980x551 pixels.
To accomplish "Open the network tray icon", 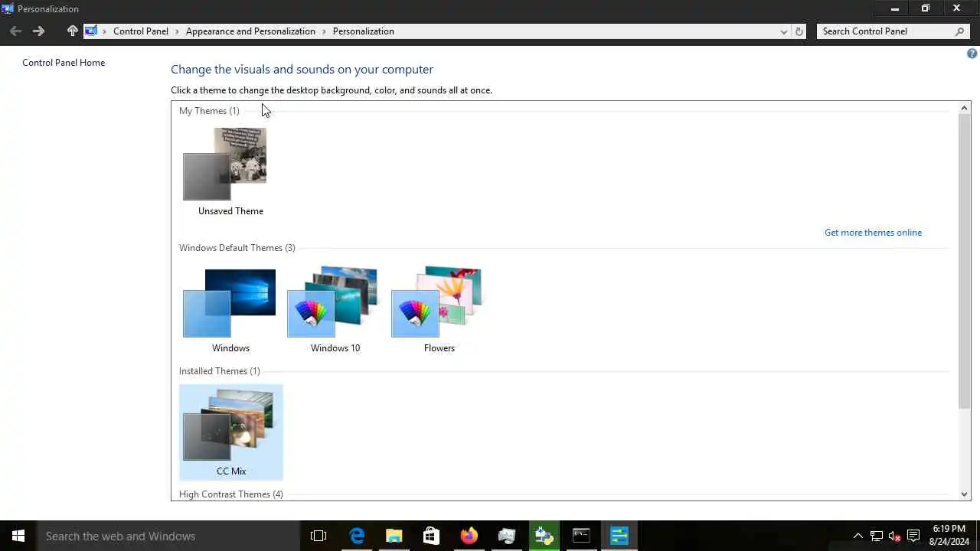I will (x=876, y=536).
